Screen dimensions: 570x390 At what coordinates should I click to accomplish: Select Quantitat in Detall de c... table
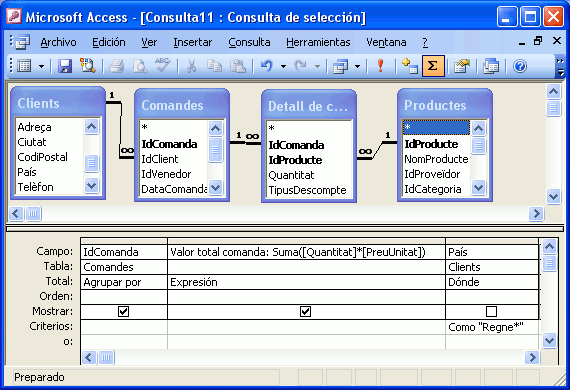coord(291,175)
